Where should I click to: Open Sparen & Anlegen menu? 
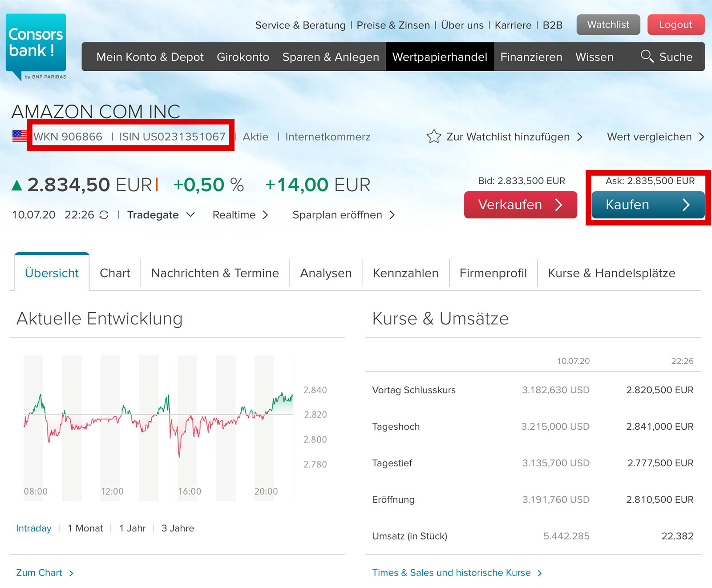click(331, 57)
